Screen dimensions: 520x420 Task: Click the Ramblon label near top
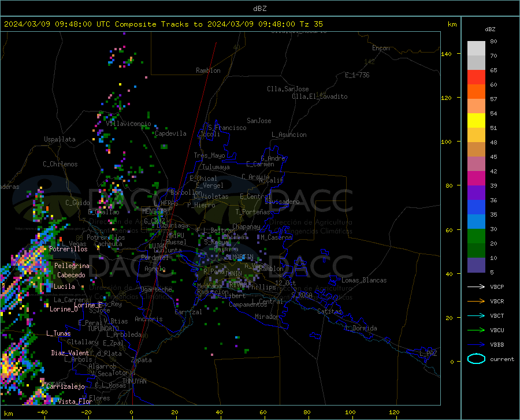(208, 70)
